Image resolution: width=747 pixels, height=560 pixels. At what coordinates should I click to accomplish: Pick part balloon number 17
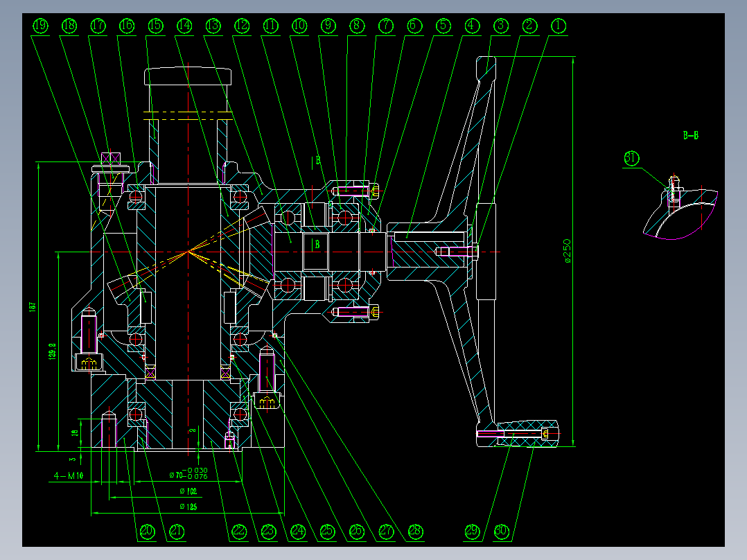(98, 26)
